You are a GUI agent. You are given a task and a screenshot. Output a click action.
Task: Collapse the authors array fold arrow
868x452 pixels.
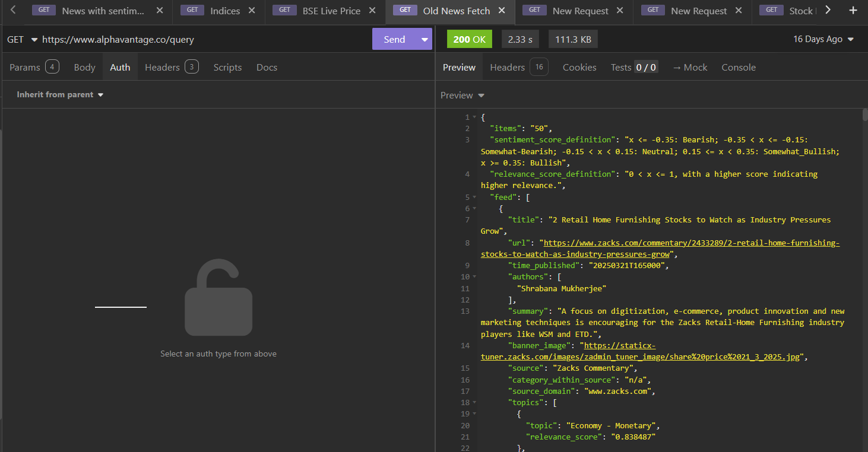coord(474,277)
